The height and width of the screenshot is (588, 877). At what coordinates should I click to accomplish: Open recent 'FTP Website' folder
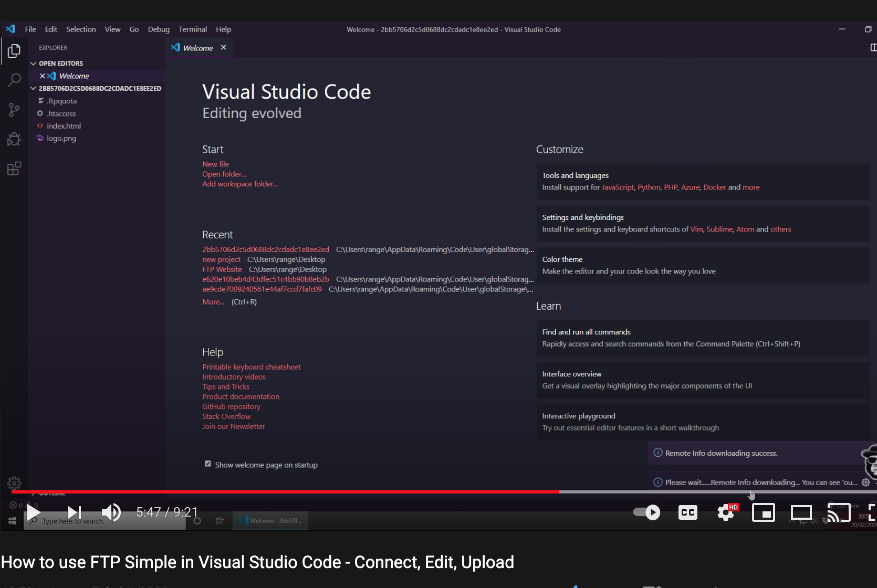click(222, 269)
